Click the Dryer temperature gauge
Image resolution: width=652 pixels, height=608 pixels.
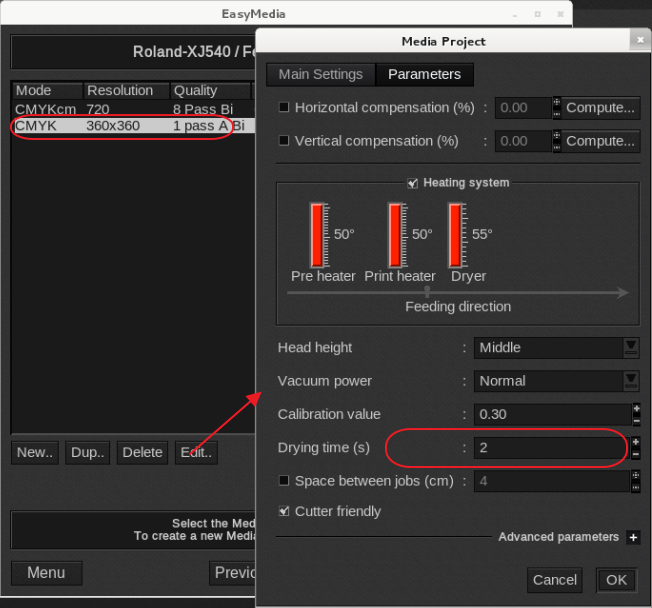coord(457,235)
